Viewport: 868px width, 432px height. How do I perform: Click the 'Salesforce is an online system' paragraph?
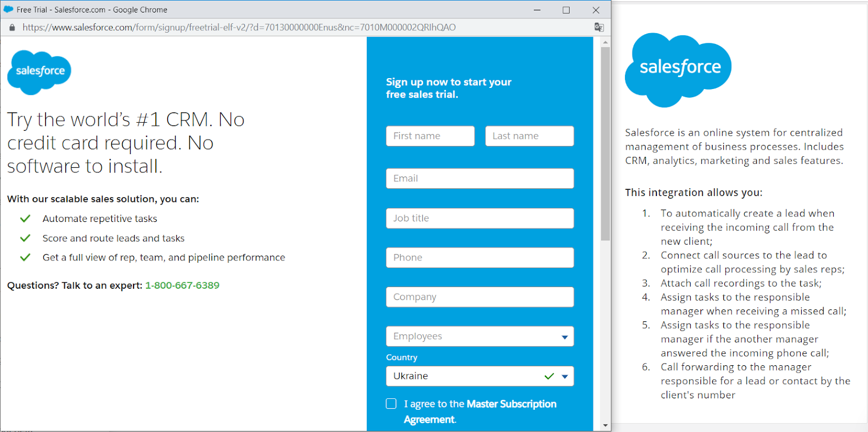(x=735, y=147)
